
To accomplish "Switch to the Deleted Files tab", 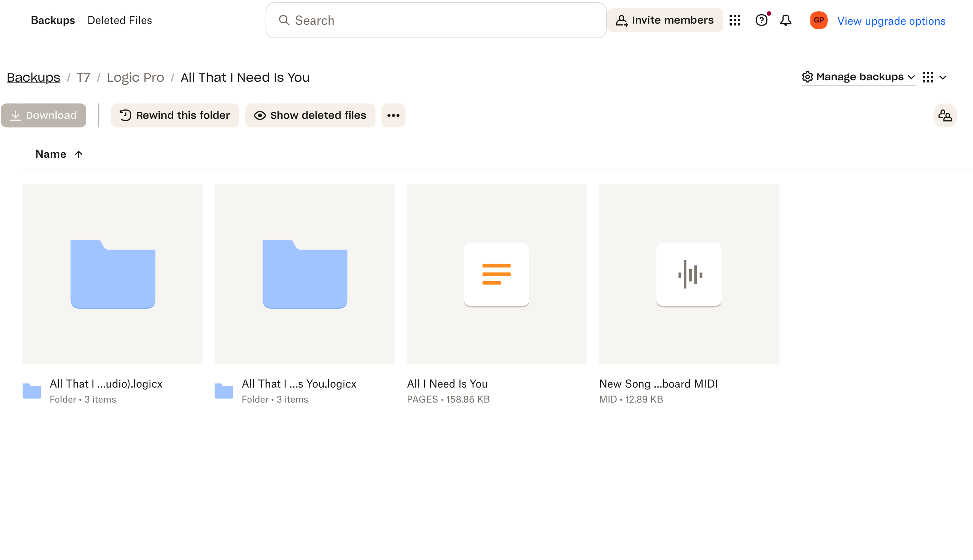I will tap(119, 20).
